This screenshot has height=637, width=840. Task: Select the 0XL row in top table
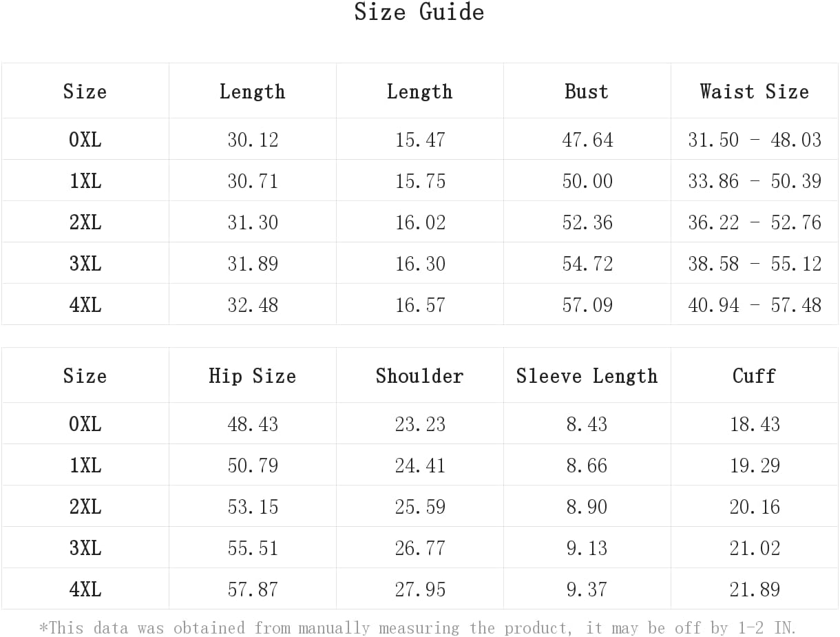click(x=420, y=139)
